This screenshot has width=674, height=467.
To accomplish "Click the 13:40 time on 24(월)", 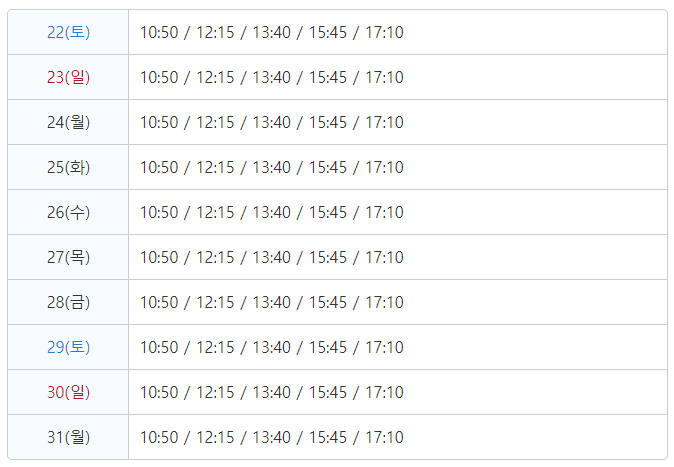I will tap(272, 122).
